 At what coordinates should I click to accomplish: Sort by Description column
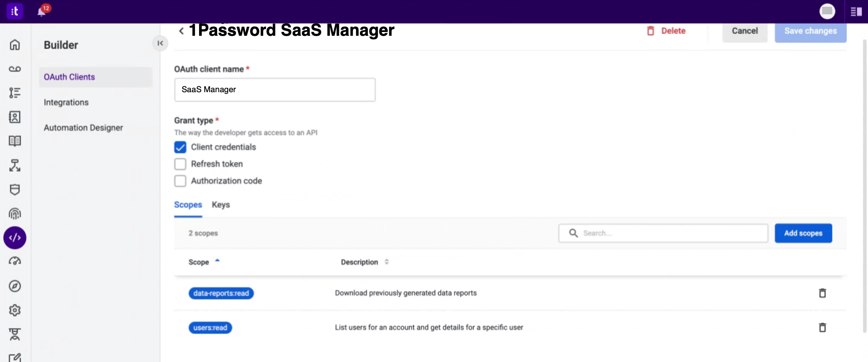point(365,262)
